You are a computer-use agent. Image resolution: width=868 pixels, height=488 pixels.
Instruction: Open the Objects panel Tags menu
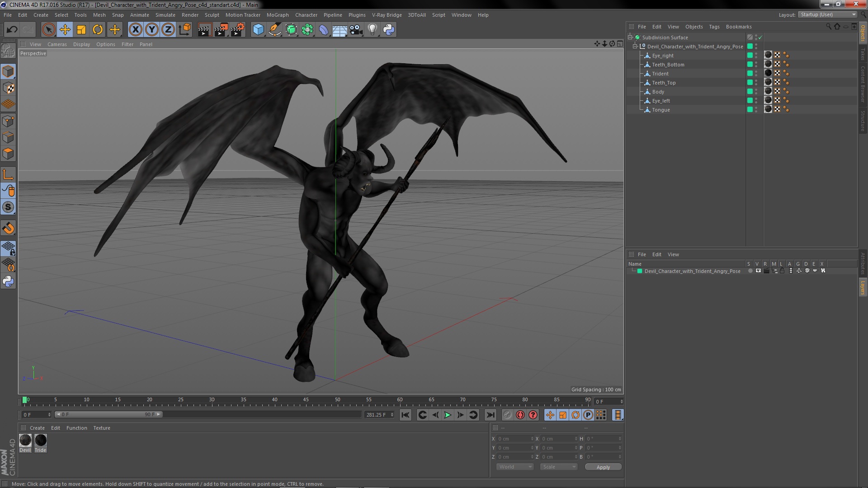tap(714, 27)
